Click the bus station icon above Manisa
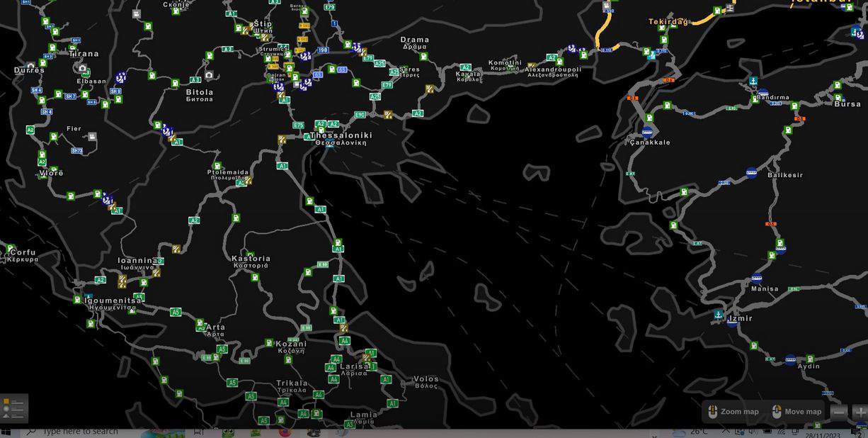 tap(756, 278)
